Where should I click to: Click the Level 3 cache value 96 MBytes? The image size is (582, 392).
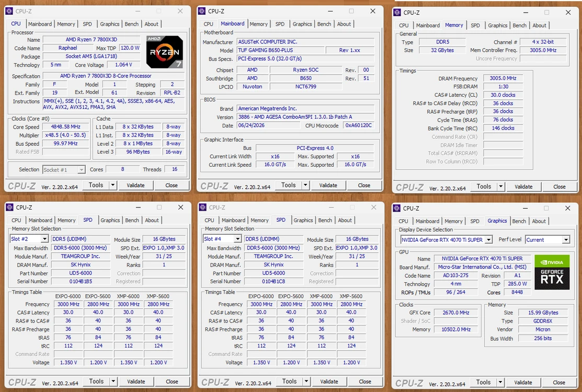tap(138, 152)
